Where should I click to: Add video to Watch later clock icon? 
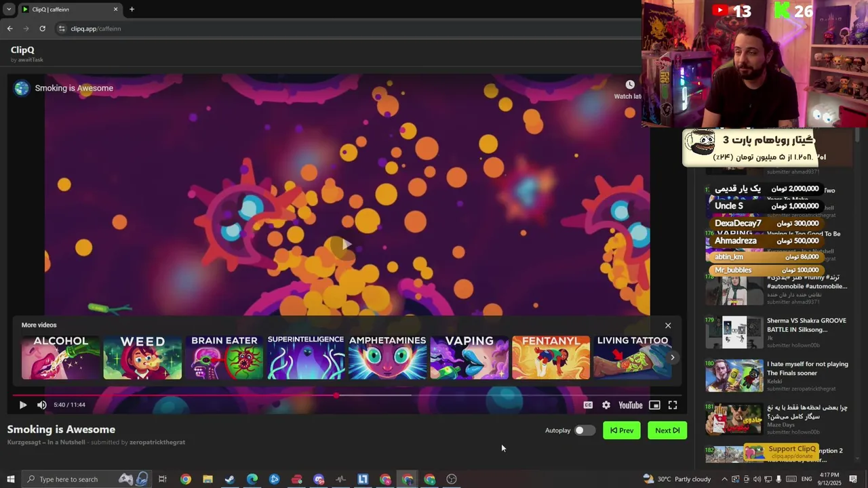630,85
